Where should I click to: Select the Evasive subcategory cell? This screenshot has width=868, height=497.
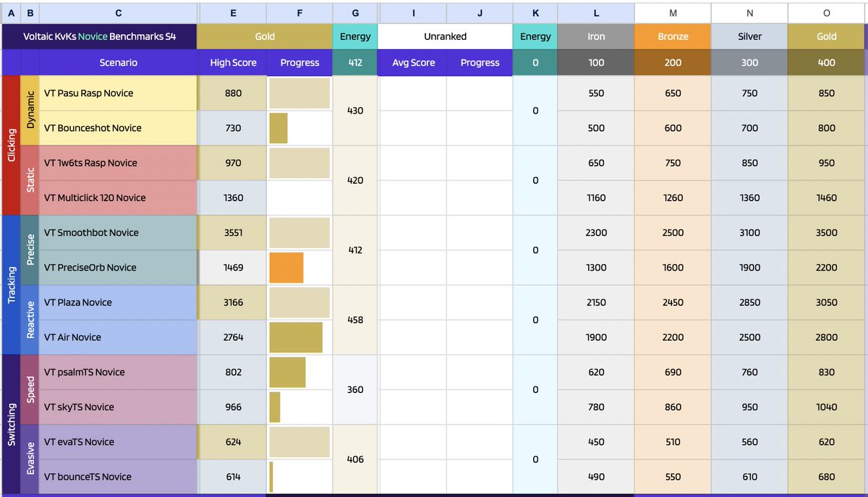point(30,459)
